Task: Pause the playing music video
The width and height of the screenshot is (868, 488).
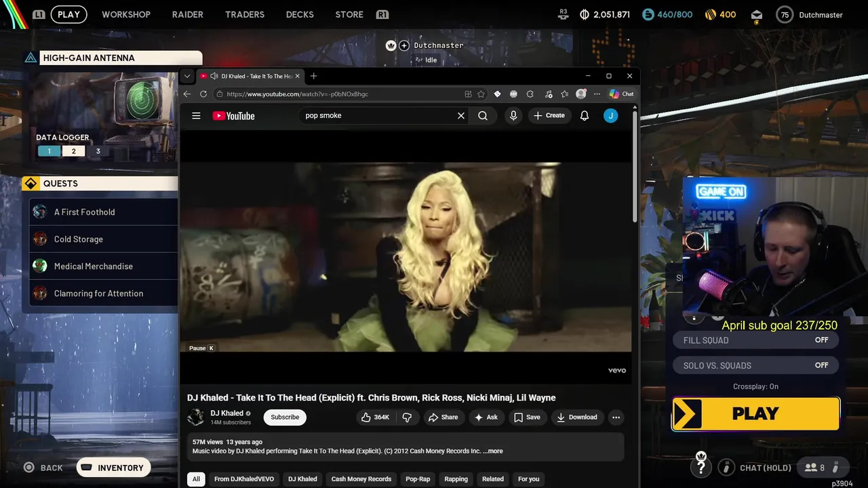Action: point(406,256)
